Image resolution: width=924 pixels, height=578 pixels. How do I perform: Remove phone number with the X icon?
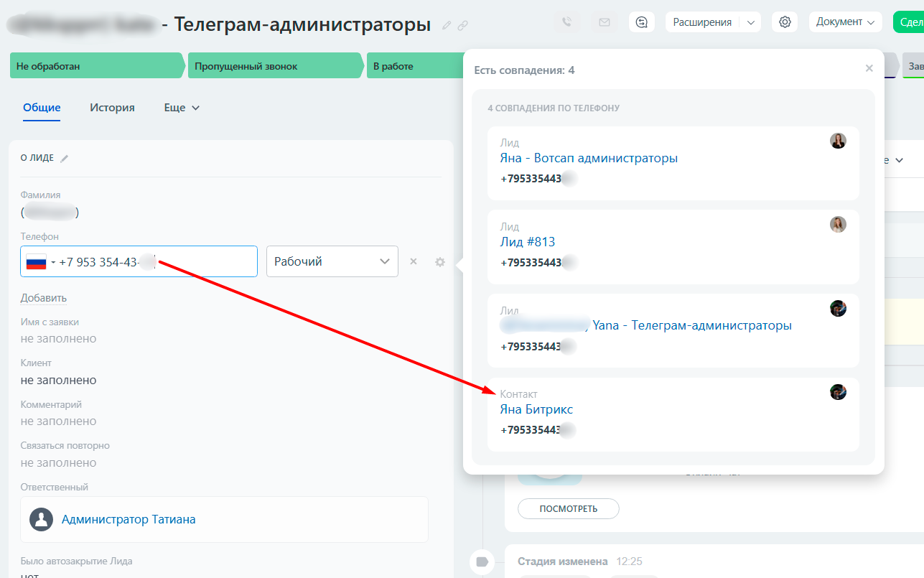[414, 262]
